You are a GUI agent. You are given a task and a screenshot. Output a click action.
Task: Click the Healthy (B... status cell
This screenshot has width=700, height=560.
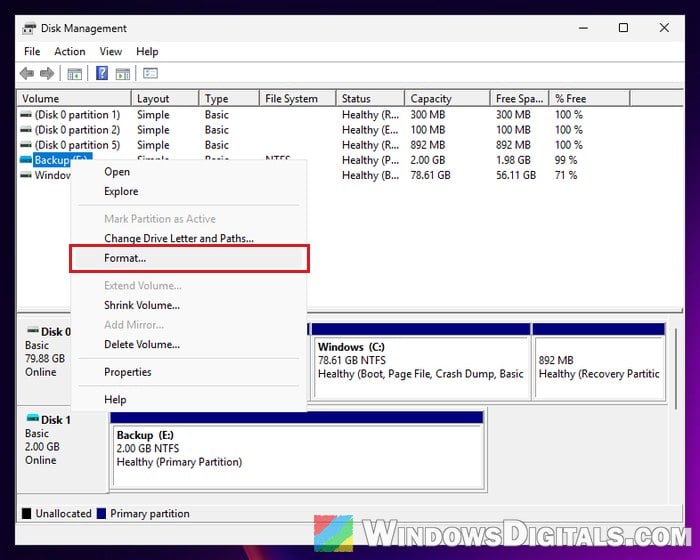click(371, 175)
